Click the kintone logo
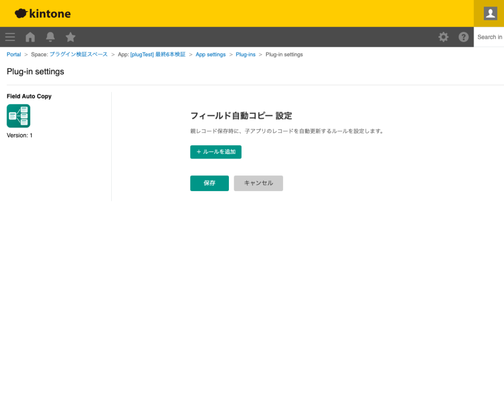 pyautogui.click(x=42, y=13)
